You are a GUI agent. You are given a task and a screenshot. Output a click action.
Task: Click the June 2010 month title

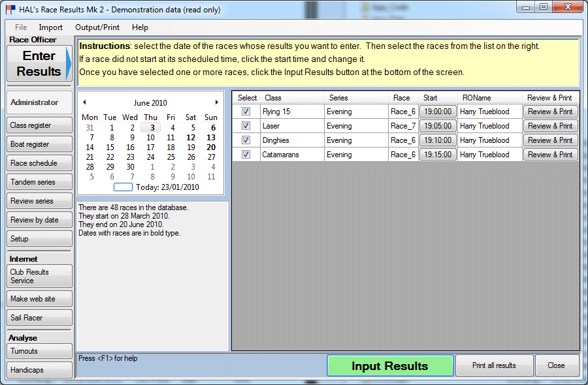150,102
